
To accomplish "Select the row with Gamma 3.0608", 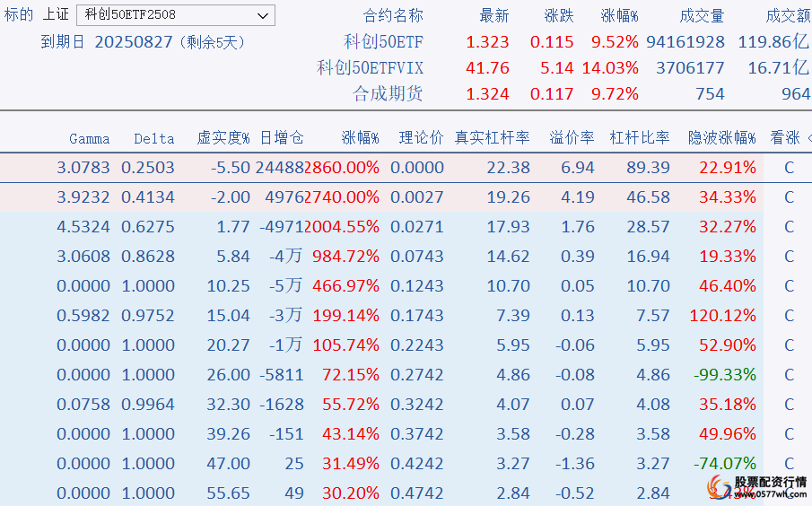I will [381, 257].
